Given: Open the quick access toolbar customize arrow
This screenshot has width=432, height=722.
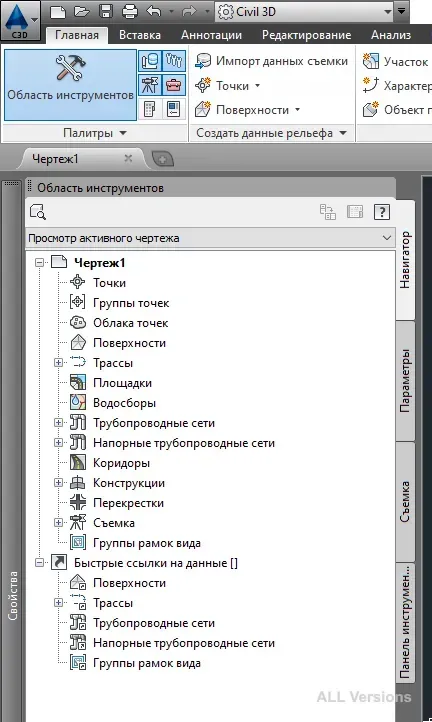Looking at the screenshot, I should [402, 11].
